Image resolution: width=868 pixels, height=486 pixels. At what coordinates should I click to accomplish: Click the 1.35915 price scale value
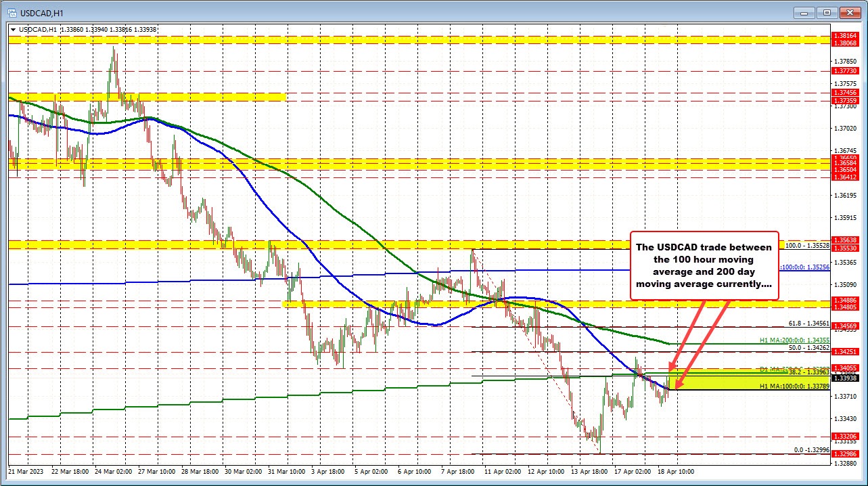pyautogui.click(x=845, y=218)
